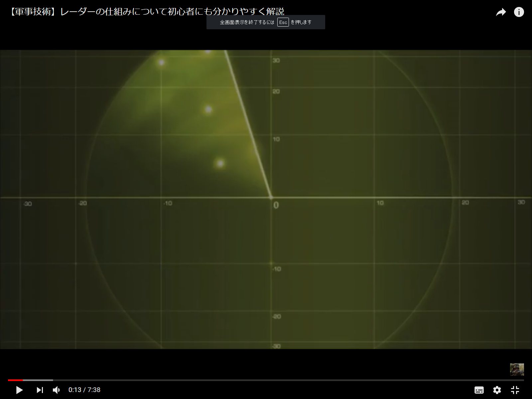Screen dimensions: 532x399
Task: Seek to the middle of the progress bar
Action: pos(266,380)
